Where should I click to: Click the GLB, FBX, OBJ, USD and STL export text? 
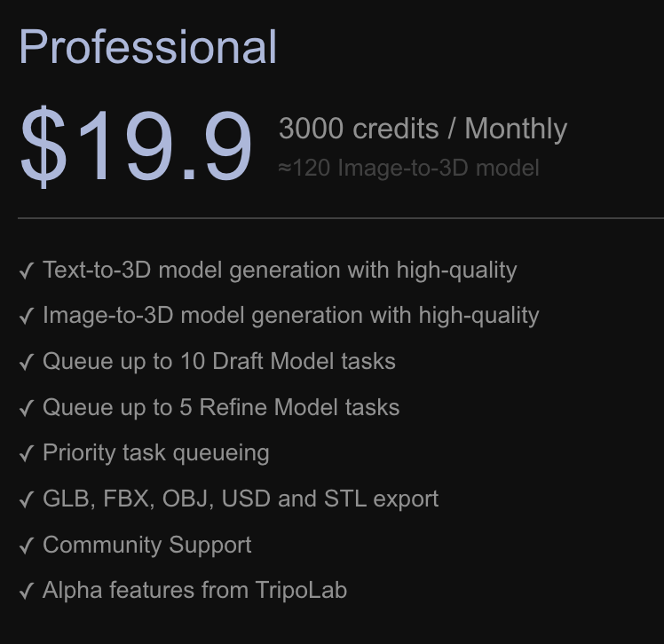pos(241,499)
